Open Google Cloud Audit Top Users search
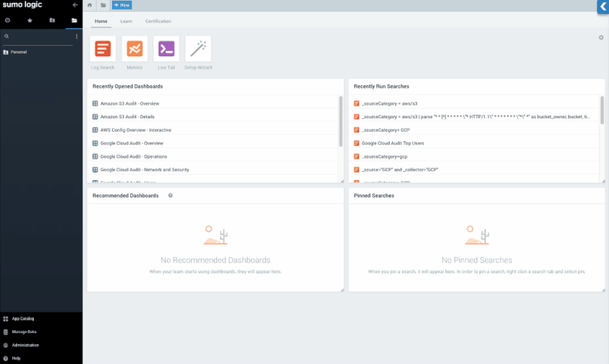 click(393, 143)
